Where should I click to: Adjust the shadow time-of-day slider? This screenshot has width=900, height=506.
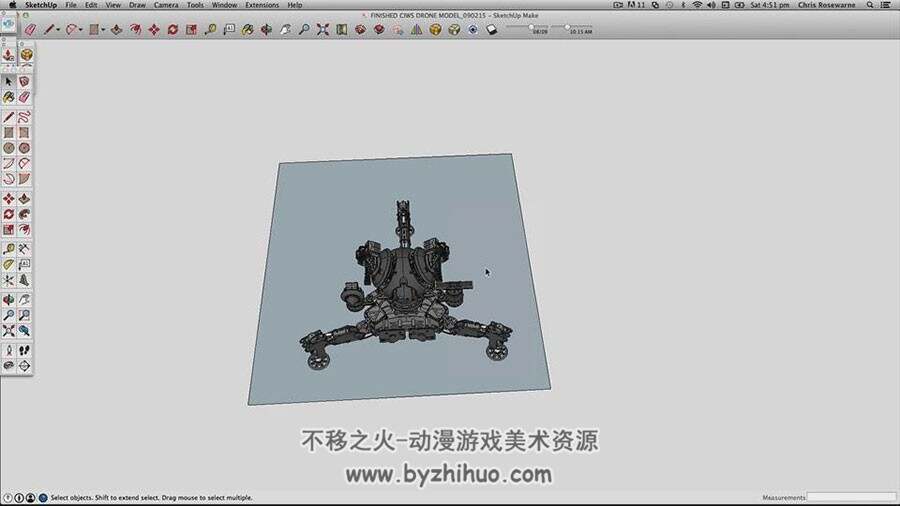tap(567, 27)
